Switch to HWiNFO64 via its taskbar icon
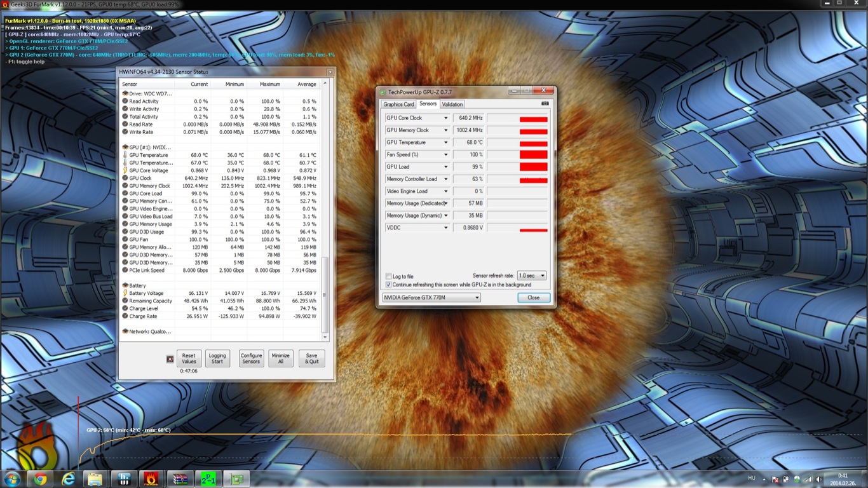Screen dimensions: 868x488 coord(125,478)
